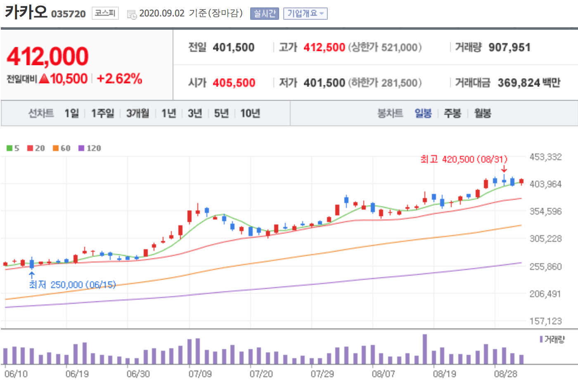Click the orange 60-day moving average legend

[x=62, y=148]
